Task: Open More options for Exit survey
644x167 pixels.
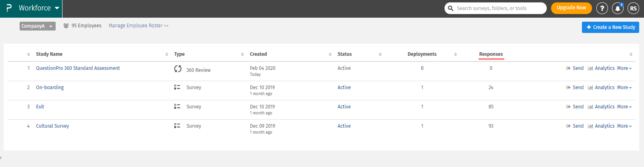Action: pos(624,107)
